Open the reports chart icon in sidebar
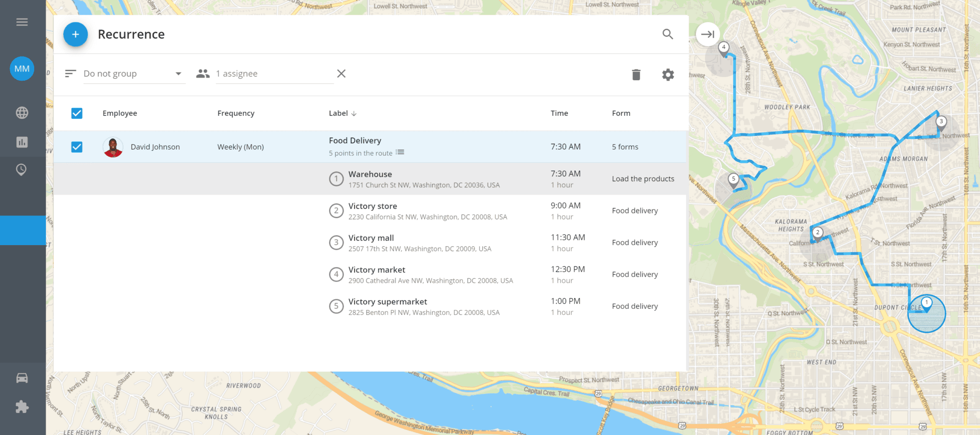The height and width of the screenshot is (435, 980). [x=22, y=142]
